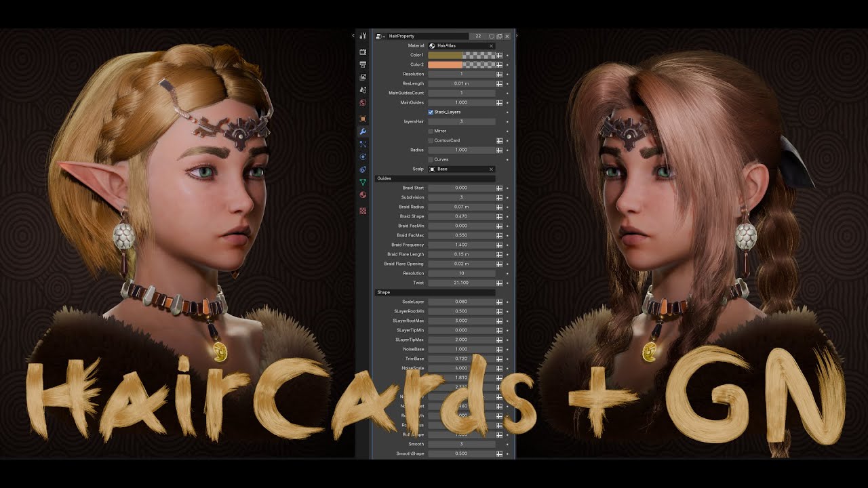Click the ContourCard attribute toggle icon
Screen dimensions: 868x488
coord(499,140)
